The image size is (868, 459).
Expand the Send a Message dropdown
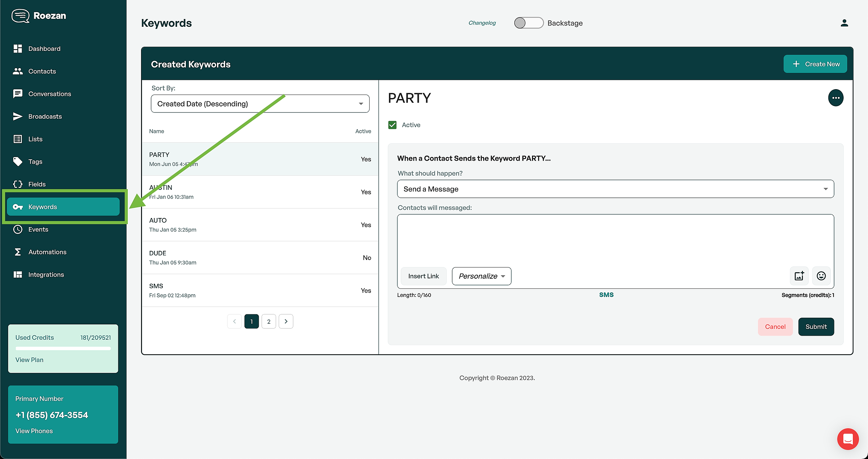point(615,189)
